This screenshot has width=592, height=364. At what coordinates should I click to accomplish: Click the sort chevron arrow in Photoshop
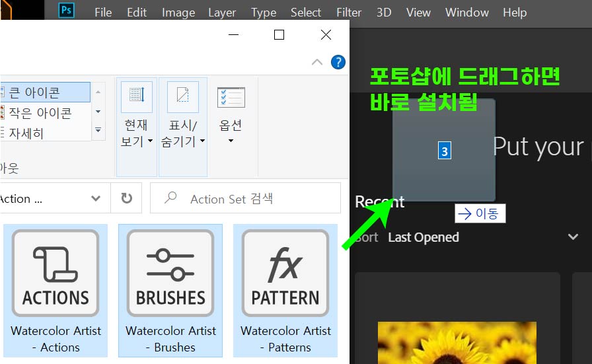click(573, 237)
